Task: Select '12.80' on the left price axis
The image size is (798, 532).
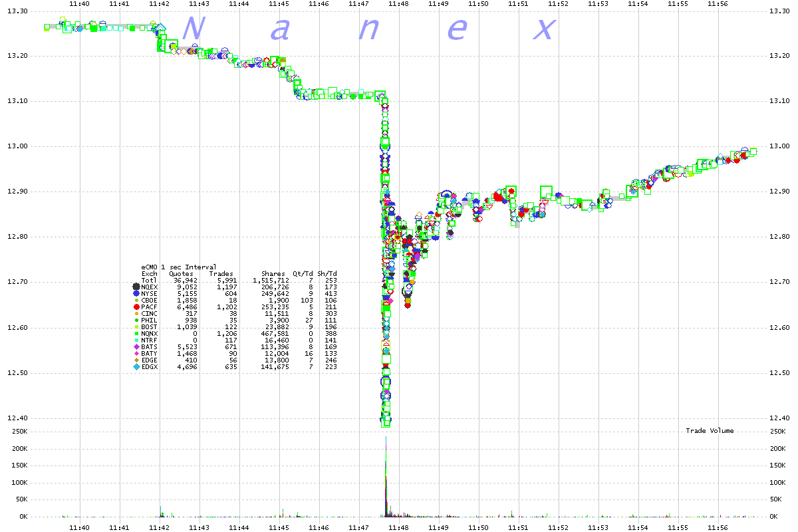Action: pos(17,237)
